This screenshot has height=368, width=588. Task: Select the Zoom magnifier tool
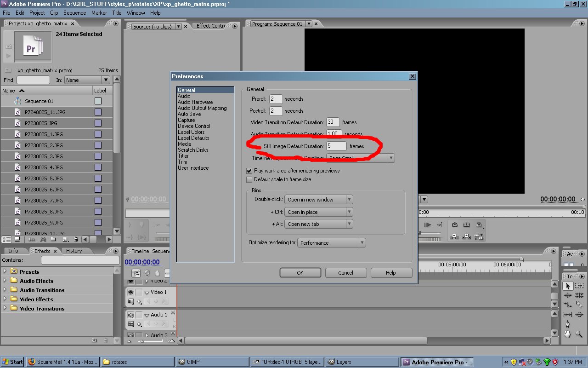point(579,334)
